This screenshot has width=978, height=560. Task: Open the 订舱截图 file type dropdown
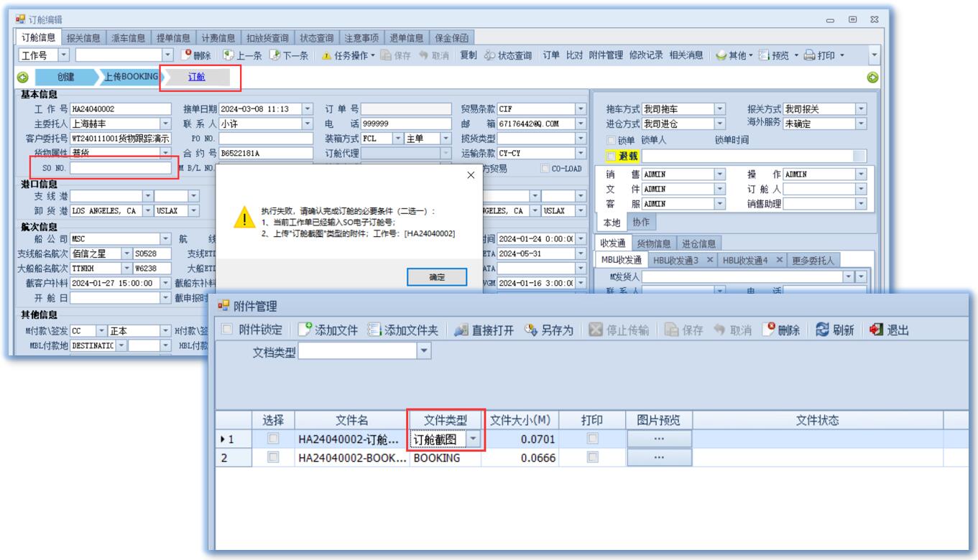[x=473, y=439]
